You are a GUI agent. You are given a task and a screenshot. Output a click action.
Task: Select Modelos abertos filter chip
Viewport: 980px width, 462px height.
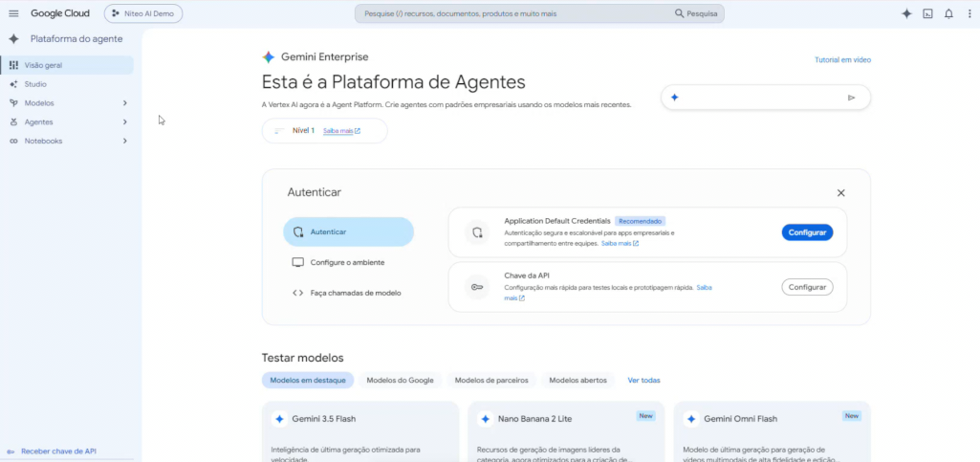click(x=577, y=380)
